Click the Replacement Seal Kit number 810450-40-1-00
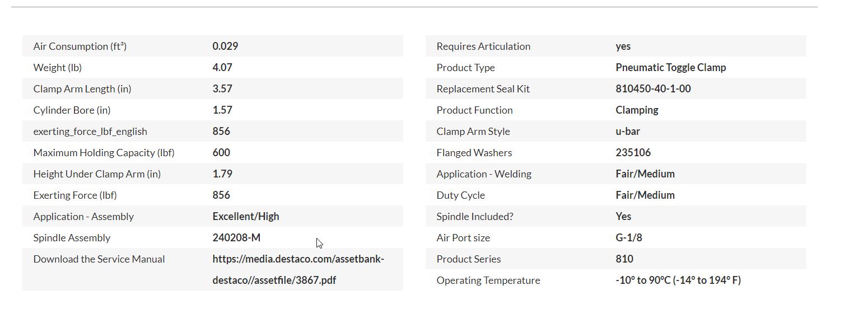Screen dimensions: 868x318 coord(653,89)
